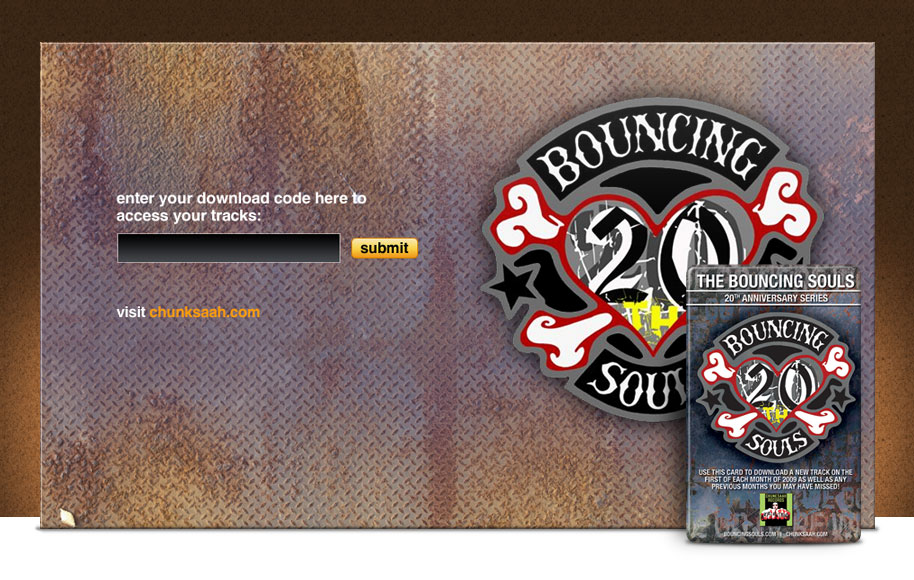
Task: Click the SOULS banner on the small card logo
Action: click(778, 444)
